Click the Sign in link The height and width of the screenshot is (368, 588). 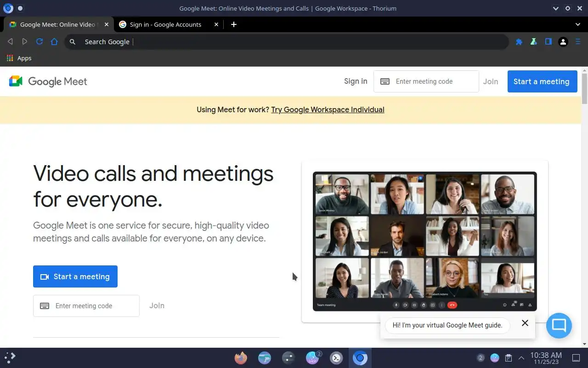[x=356, y=81]
